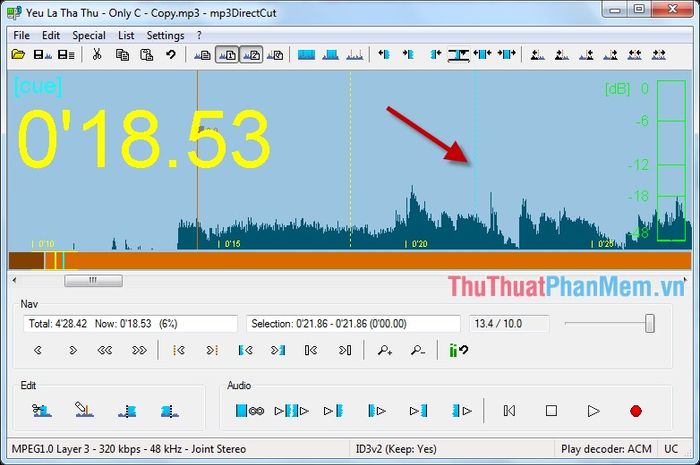Jump back with the double left arrows

click(x=105, y=350)
